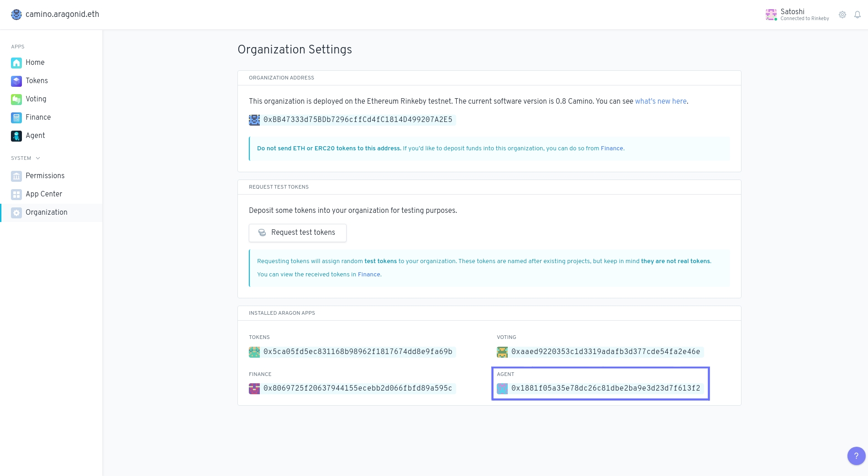This screenshot has height=476, width=868.
Task: Click the Home app icon in sidebar
Action: (16, 63)
